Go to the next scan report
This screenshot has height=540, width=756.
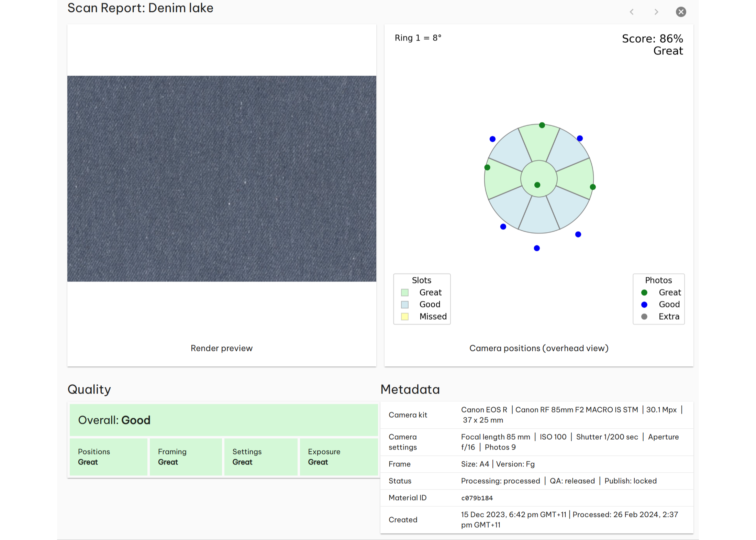pos(656,12)
